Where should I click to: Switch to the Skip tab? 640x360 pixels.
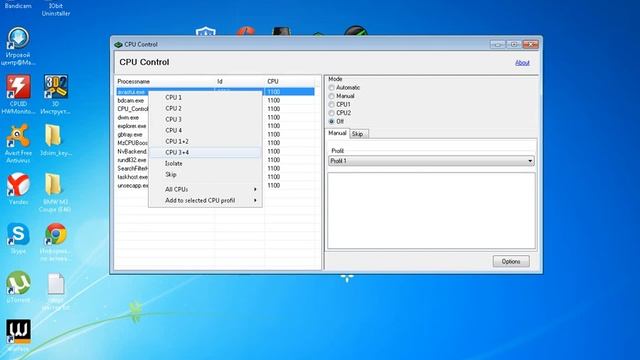[x=358, y=134]
